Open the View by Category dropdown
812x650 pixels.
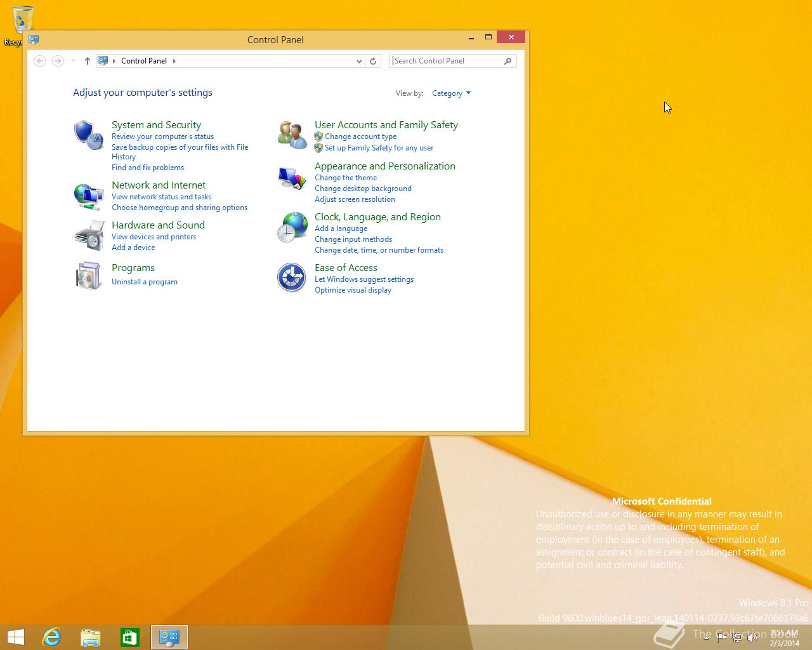(451, 93)
